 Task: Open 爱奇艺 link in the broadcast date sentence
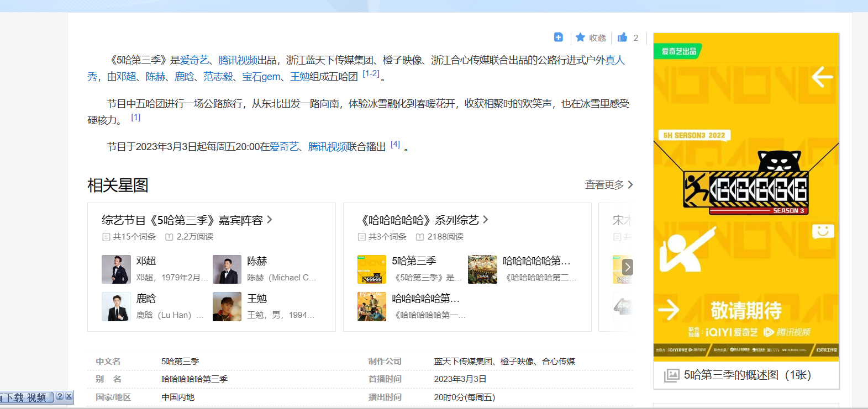coord(284,147)
